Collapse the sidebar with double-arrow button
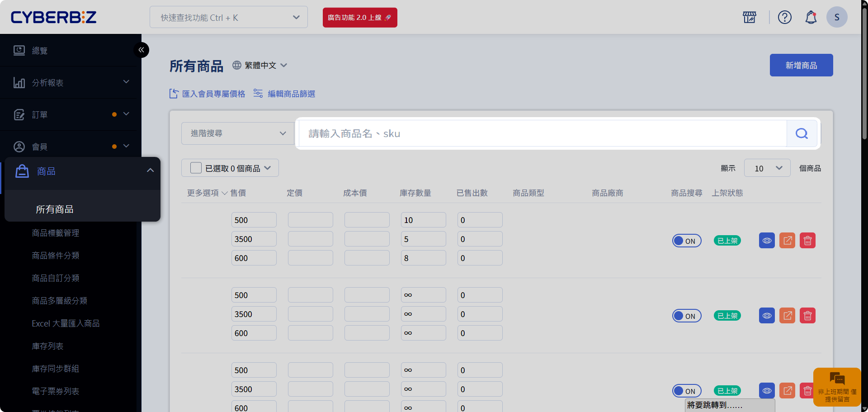The width and height of the screenshot is (868, 412). 141,50
